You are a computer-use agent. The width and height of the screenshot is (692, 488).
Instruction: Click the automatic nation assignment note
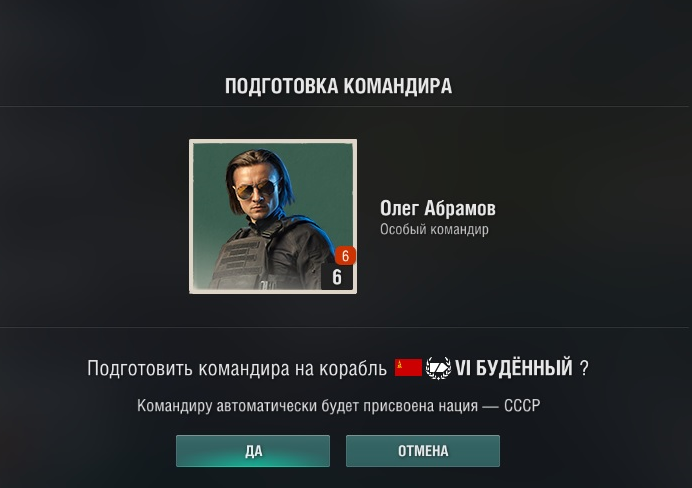[338, 405]
